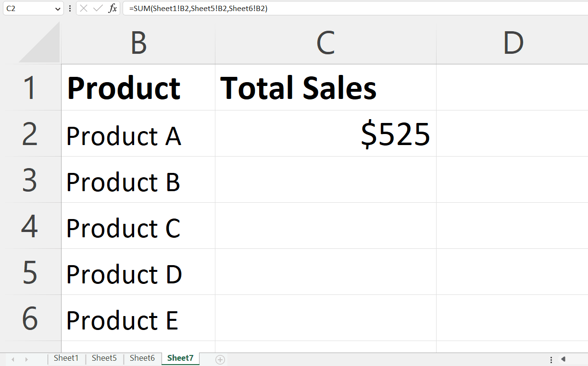The width and height of the screenshot is (588, 366).
Task: Click the ellipsis icon at bottom right
Action: pyautogui.click(x=551, y=359)
